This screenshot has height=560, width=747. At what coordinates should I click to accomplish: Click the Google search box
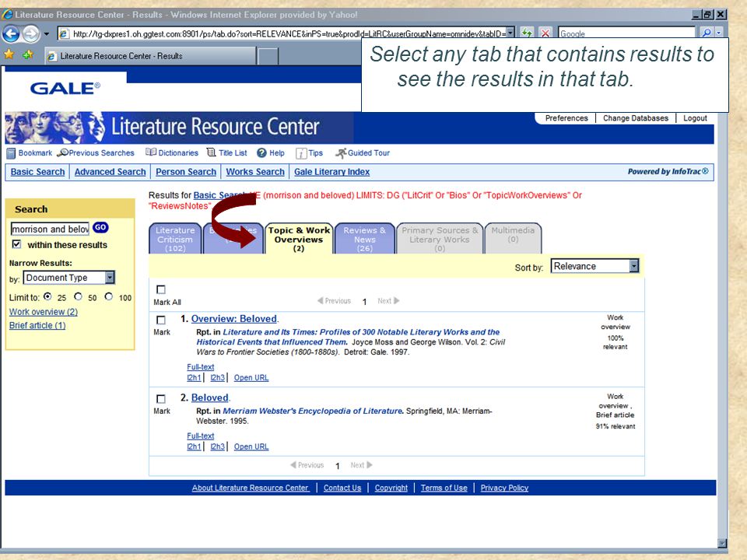[x=626, y=33]
